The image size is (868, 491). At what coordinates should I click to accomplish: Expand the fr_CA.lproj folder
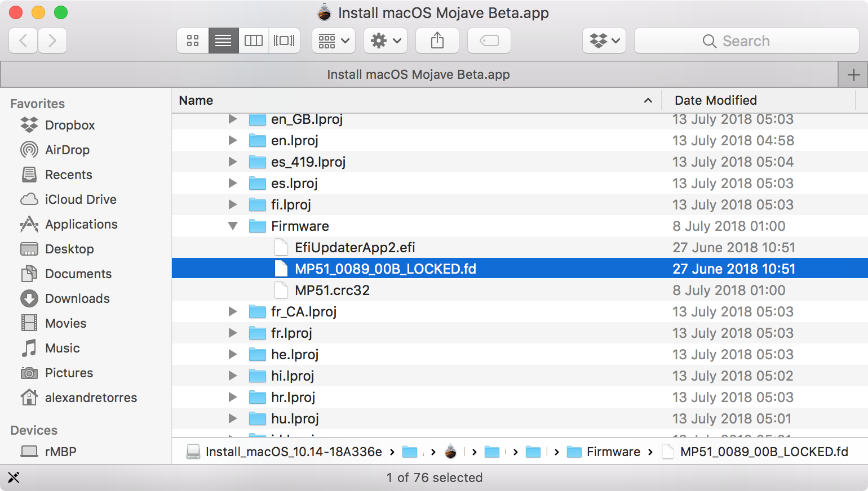[233, 311]
